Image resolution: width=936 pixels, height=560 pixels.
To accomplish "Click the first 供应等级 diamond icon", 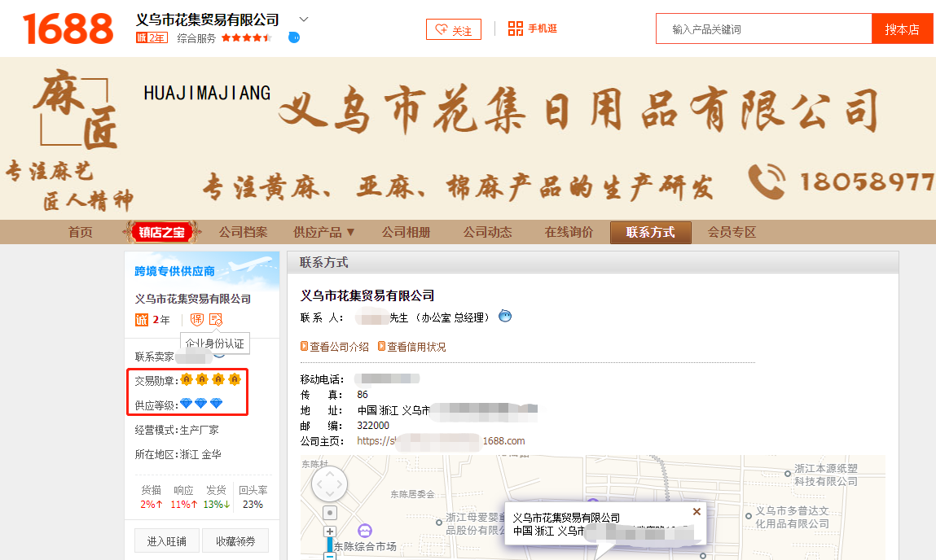I will [x=187, y=404].
